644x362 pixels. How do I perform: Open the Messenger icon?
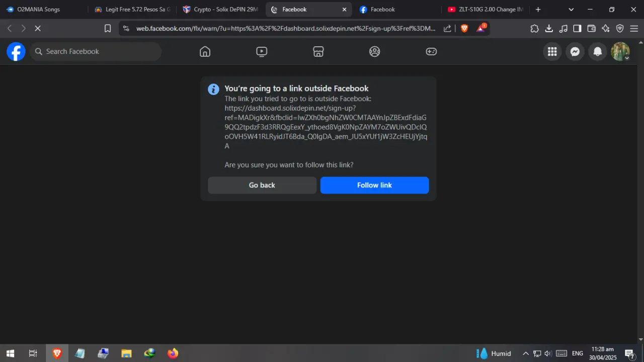(575, 51)
